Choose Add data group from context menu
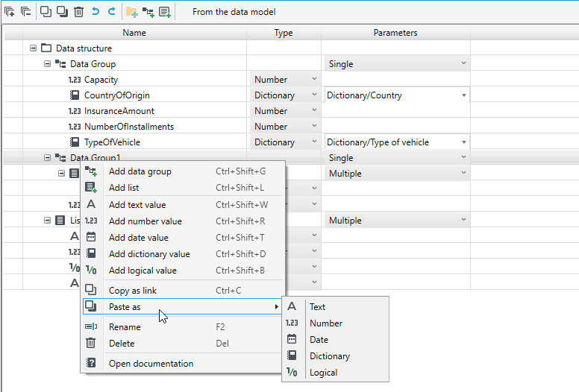The image size is (579, 392). click(183, 171)
